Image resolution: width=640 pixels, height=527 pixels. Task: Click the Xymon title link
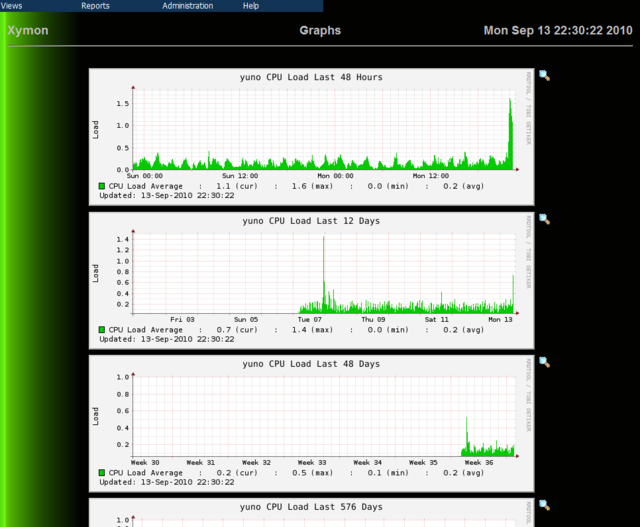[x=28, y=30]
